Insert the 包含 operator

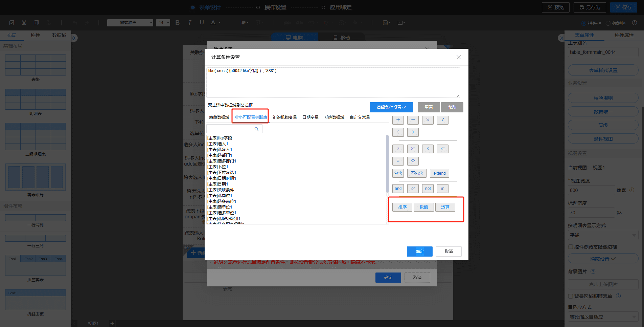coord(398,173)
